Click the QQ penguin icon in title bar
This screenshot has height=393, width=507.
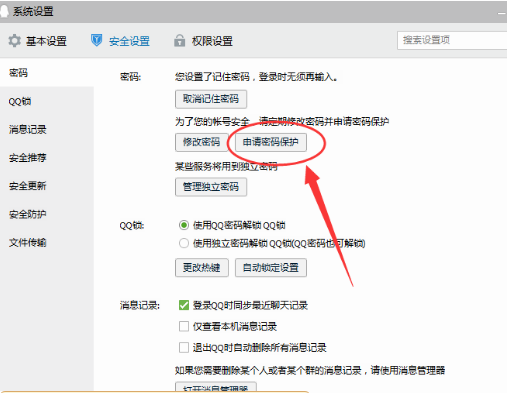[x=4, y=11]
